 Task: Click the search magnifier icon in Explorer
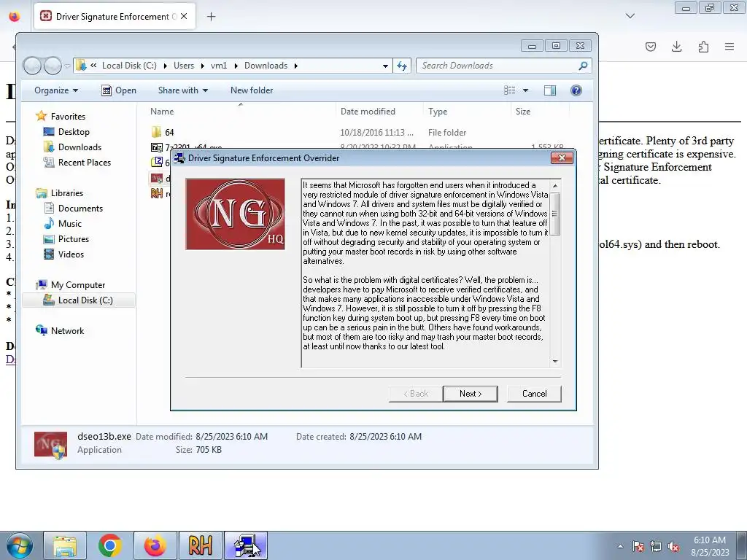click(583, 66)
